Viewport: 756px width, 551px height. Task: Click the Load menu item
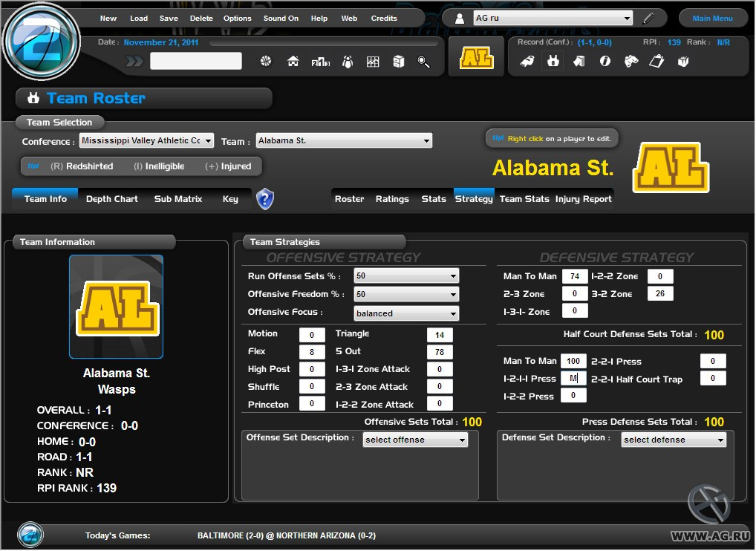[139, 19]
